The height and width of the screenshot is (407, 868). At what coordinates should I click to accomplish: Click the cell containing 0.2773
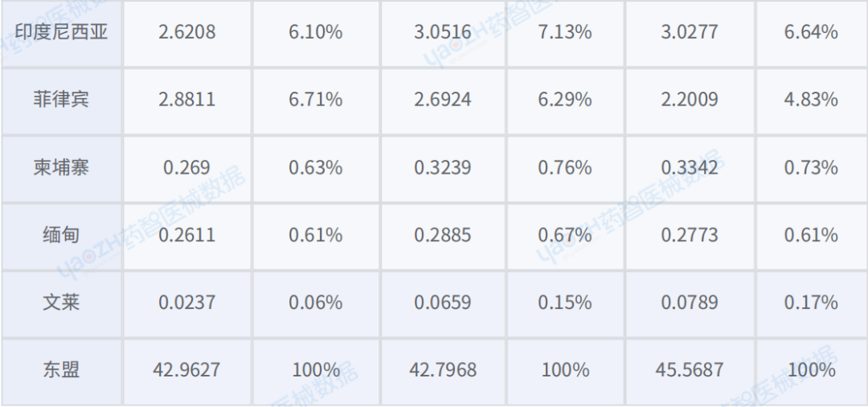(x=690, y=235)
